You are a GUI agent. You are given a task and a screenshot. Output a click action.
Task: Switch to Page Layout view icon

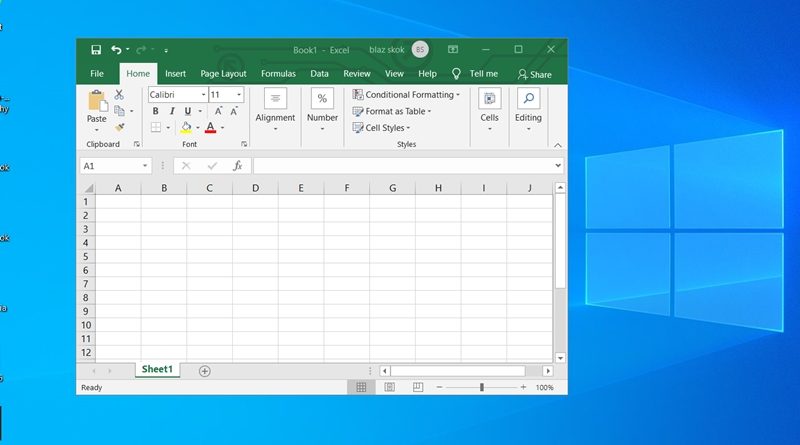(x=389, y=387)
